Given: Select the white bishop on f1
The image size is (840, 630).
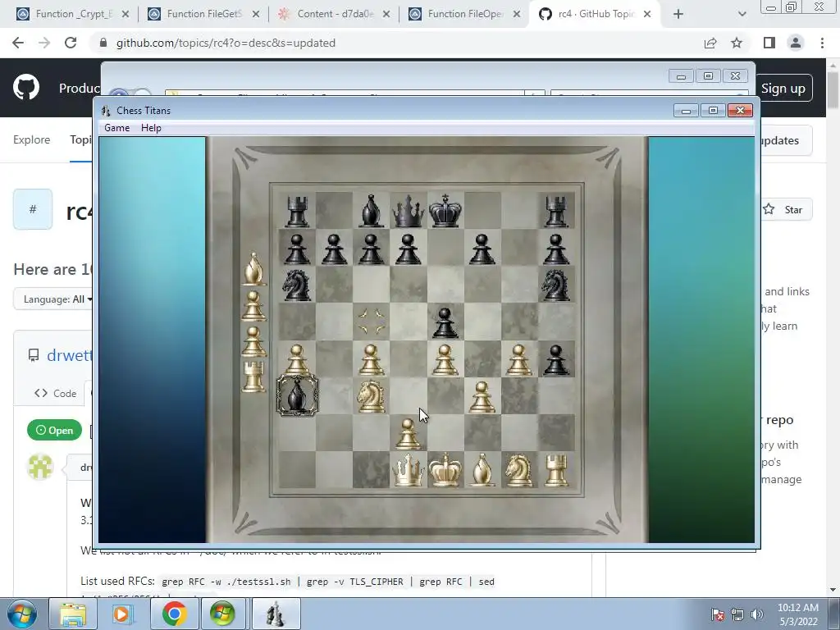Looking at the screenshot, I should coord(482,470).
